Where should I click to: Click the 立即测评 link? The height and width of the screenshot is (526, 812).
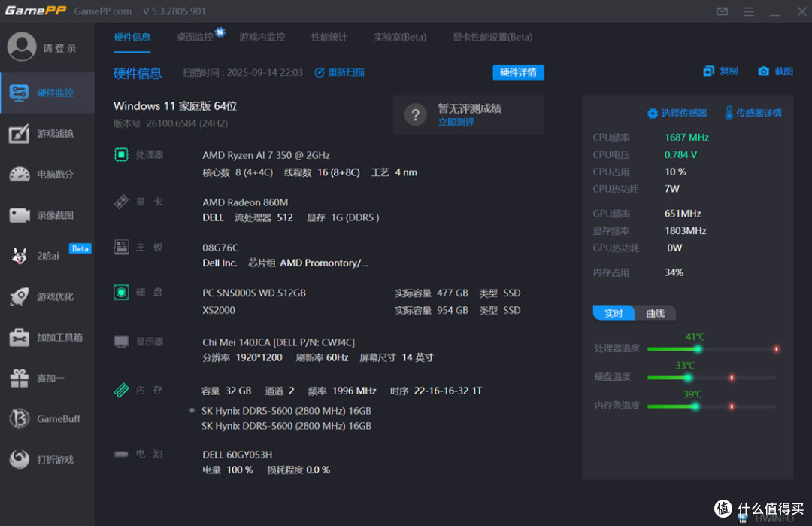[456, 123]
